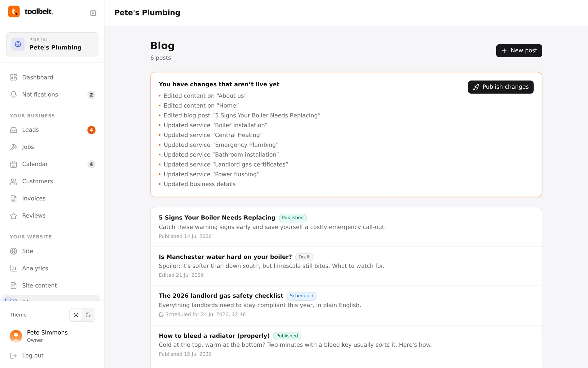588x368 pixels.
Task: Collapse the sidebar panel icon
Action: click(93, 13)
